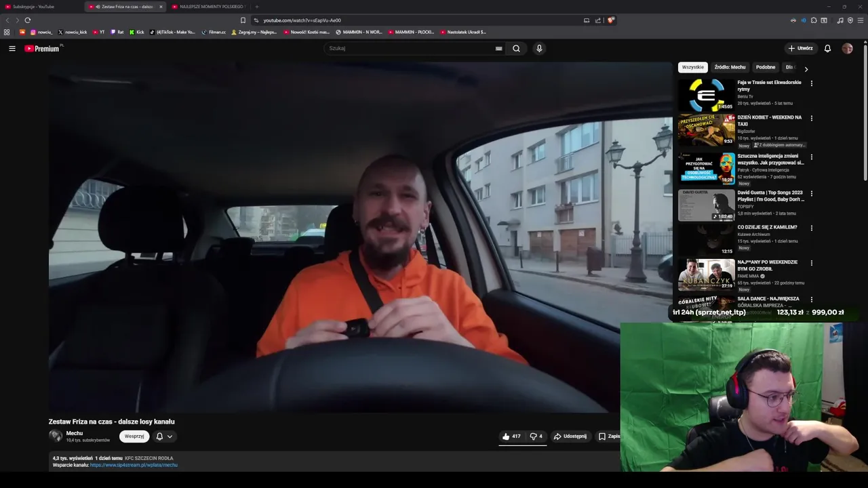The image size is (868, 488).
Task: Open DZIEŃ KOBIET taxi video thumbnail
Action: (706, 129)
